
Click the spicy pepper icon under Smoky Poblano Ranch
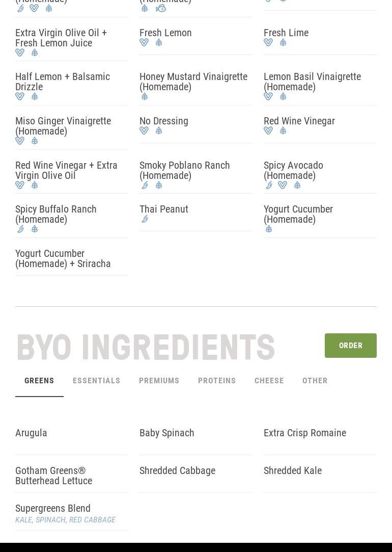pos(145,185)
